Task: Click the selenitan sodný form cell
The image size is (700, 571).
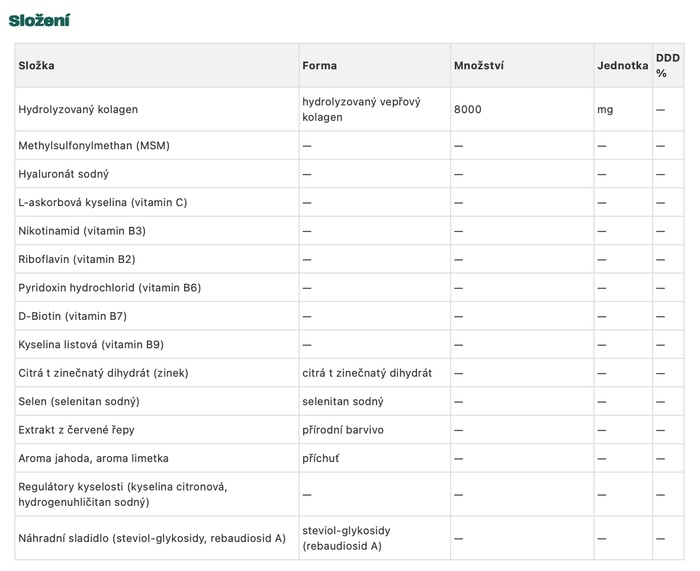Action: tap(343, 401)
